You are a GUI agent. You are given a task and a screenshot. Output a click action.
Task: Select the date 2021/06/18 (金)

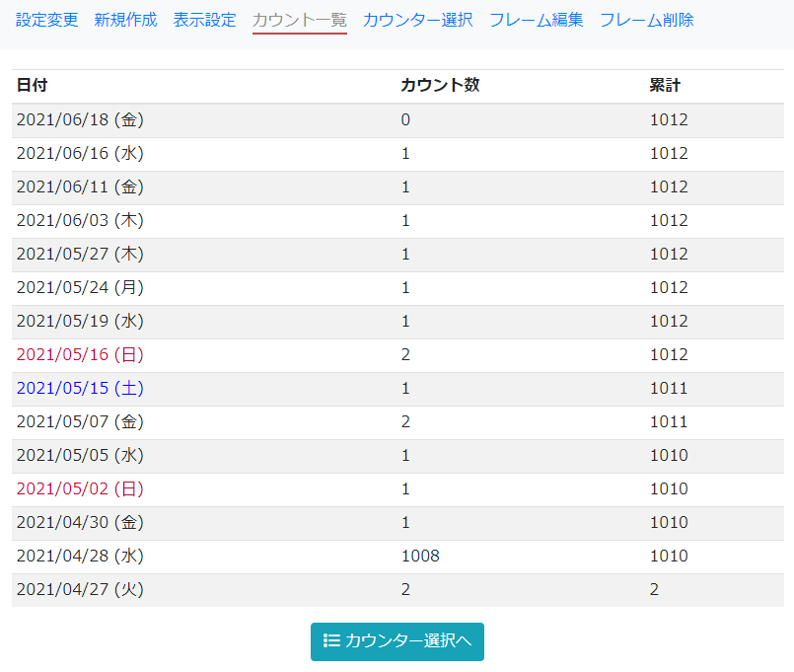[80, 119]
